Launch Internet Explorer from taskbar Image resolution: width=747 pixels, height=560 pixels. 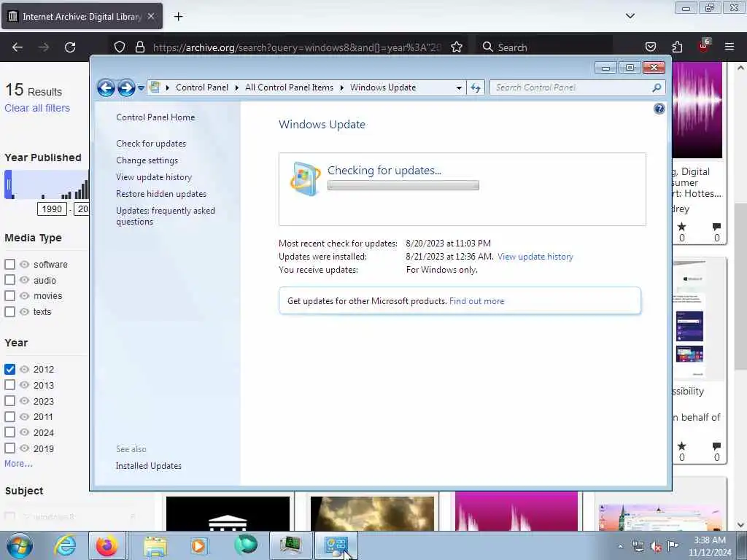[65, 545]
